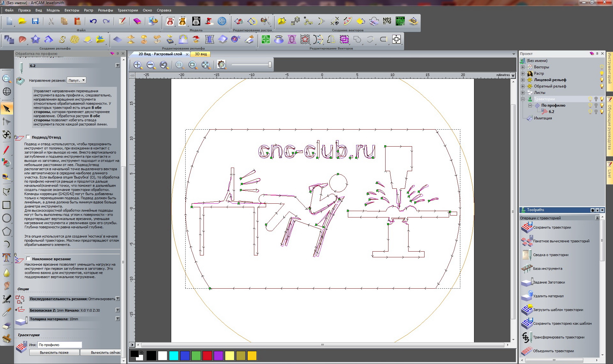Click the Nesting icon in vector toolbar

click(x=387, y=21)
